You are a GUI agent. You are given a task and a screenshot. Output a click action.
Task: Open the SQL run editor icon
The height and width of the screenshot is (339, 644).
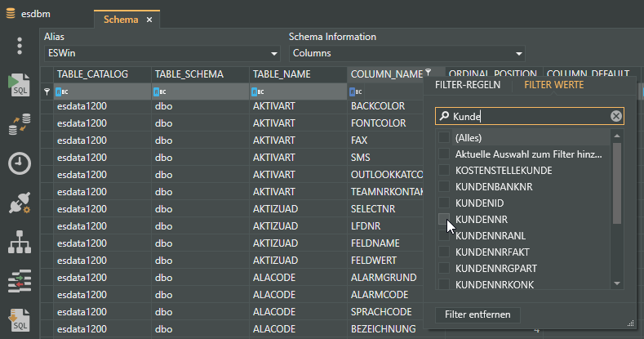[20, 85]
